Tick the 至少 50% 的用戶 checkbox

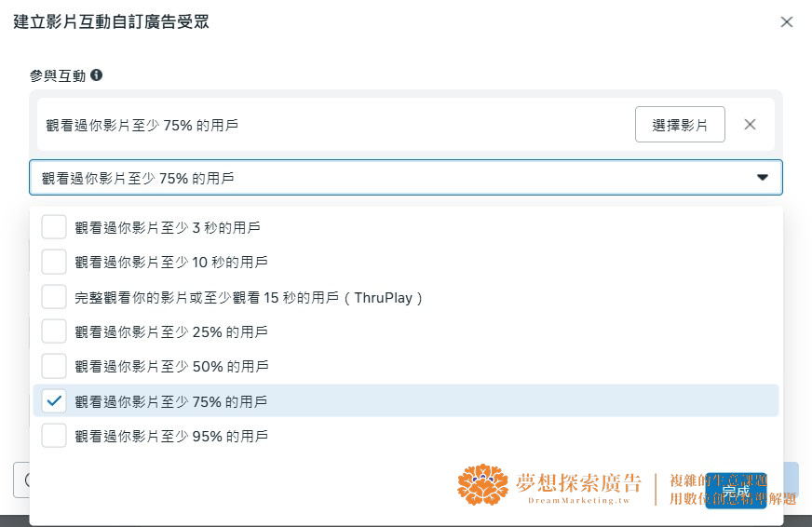point(54,366)
